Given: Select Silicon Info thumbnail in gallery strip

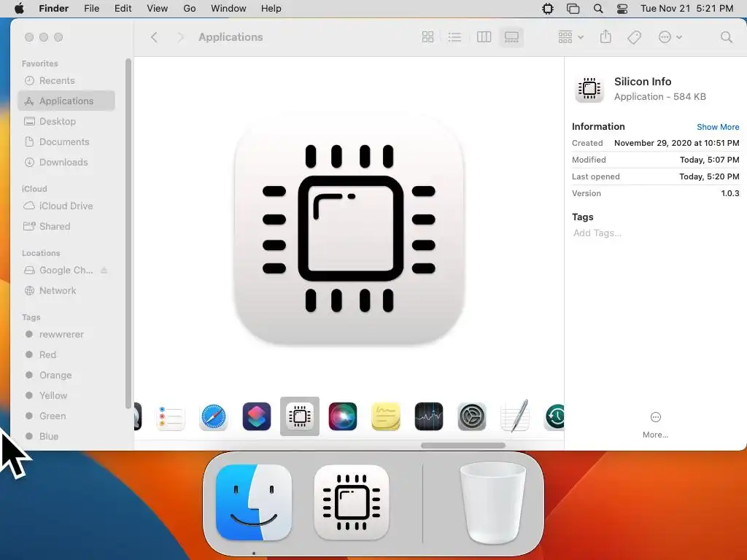Looking at the screenshot, I should pyautogui.click(x=300, y=416).
